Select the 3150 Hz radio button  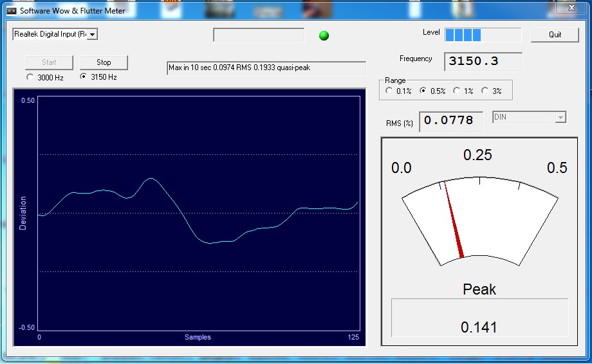click(84, 77)
